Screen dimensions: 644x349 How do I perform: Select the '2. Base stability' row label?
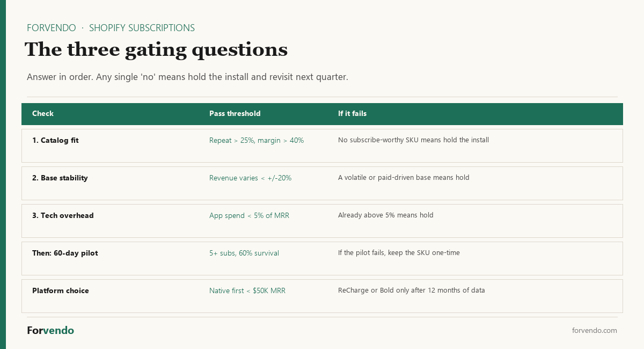click(x=60, y=178)
